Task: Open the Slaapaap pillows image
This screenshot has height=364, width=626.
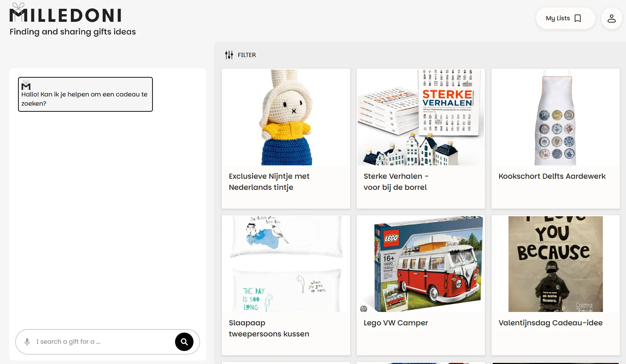Action: 286,264
